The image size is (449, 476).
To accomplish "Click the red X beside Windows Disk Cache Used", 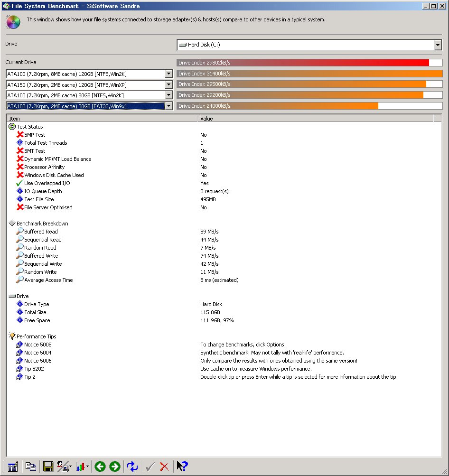I will (x=20, y=175).
